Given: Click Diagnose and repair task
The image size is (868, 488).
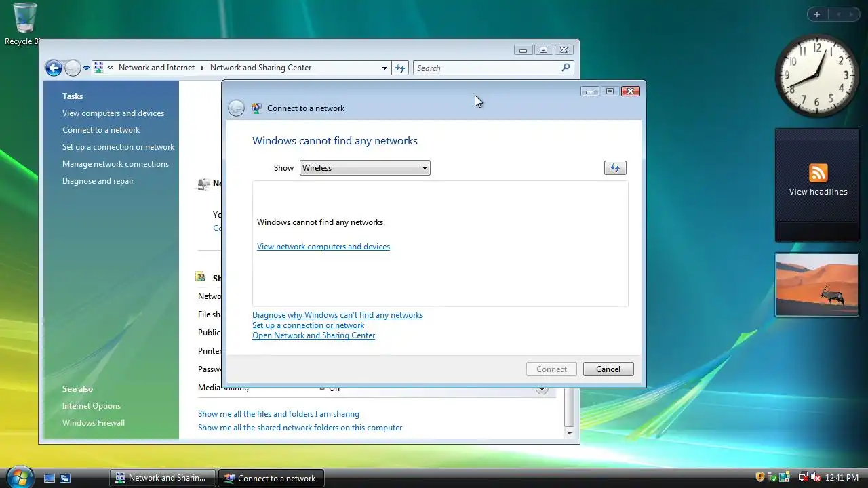Looking at the screenshot, I should (98, 181).
